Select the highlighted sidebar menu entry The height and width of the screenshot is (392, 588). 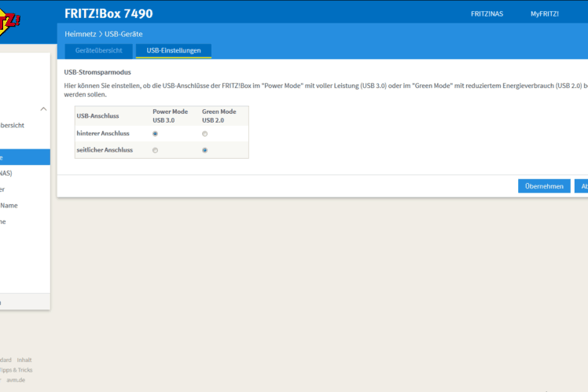(x=25, y=157)
